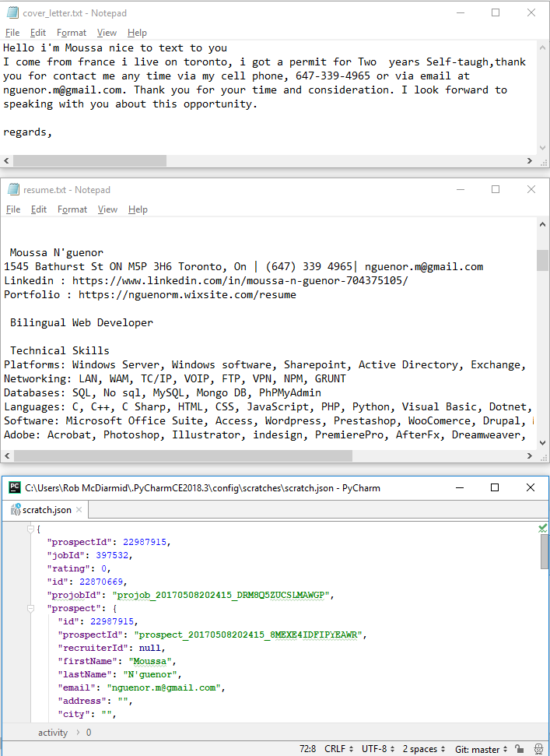Click PyCharm editor vertical scrollbar thumb
Viewport: 550px width, 756px height.
[x=545, y=551]
